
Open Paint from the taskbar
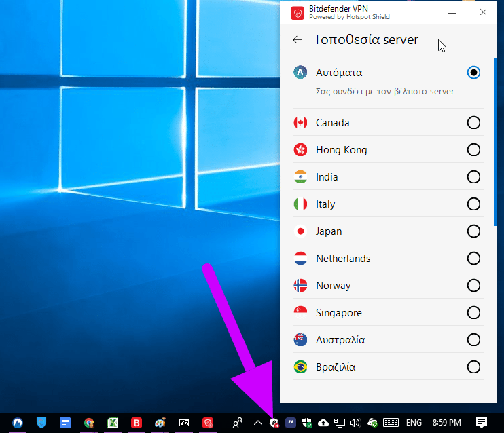160,423
